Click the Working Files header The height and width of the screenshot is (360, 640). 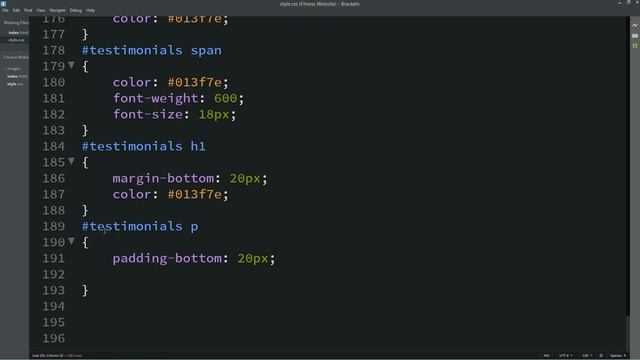tap(16, 23)
